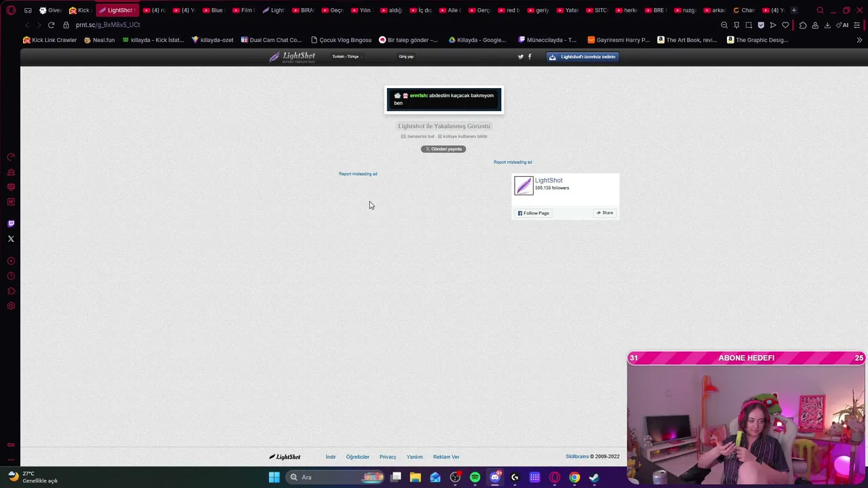Switch to the Chan browser tab
Screen dimensions: 868x488
(744, 10)
